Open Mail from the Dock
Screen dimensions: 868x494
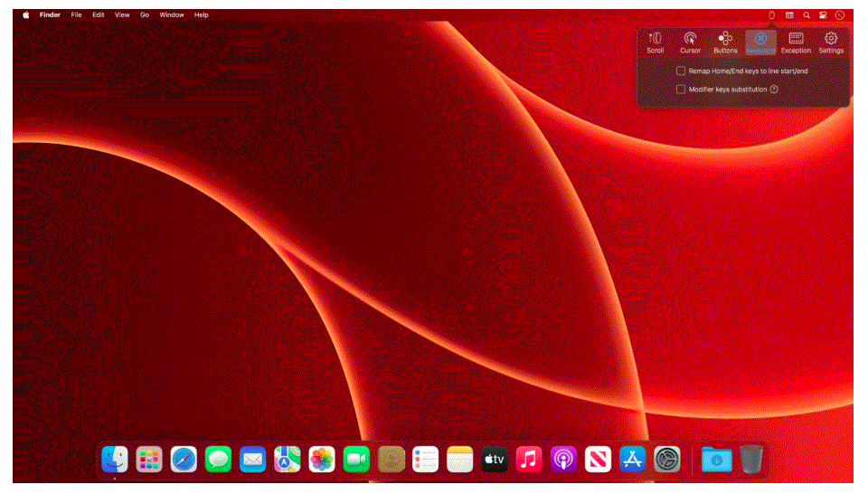[x=252, y=459]
